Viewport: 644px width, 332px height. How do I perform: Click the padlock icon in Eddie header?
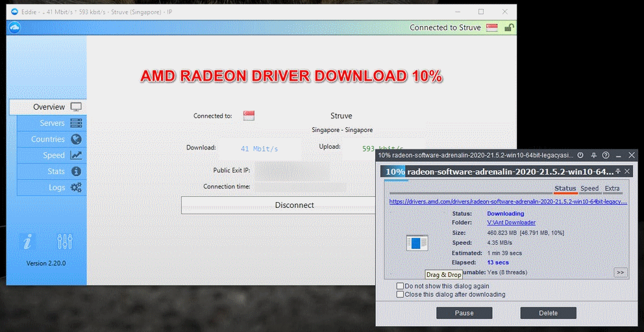click(509, 27)
